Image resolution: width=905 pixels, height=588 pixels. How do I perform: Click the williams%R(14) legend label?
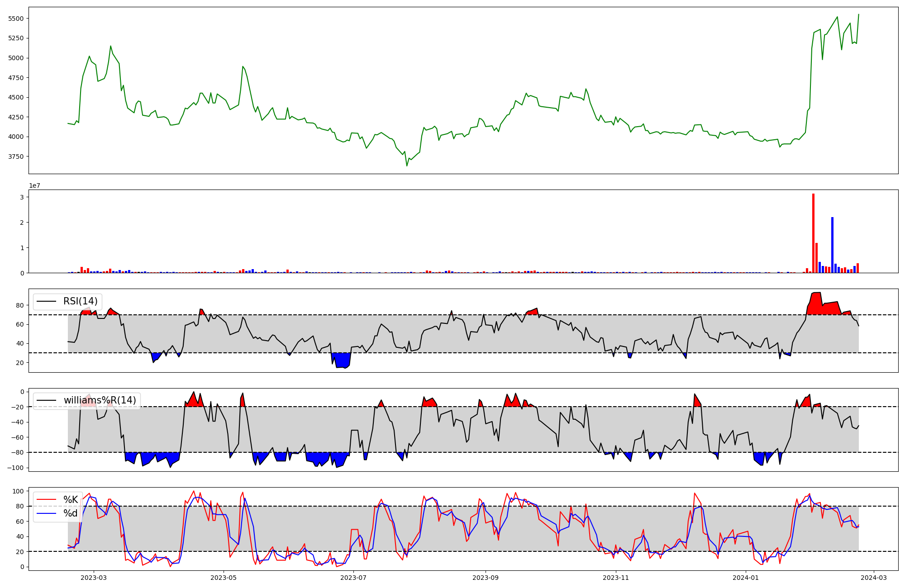(100, 400)
